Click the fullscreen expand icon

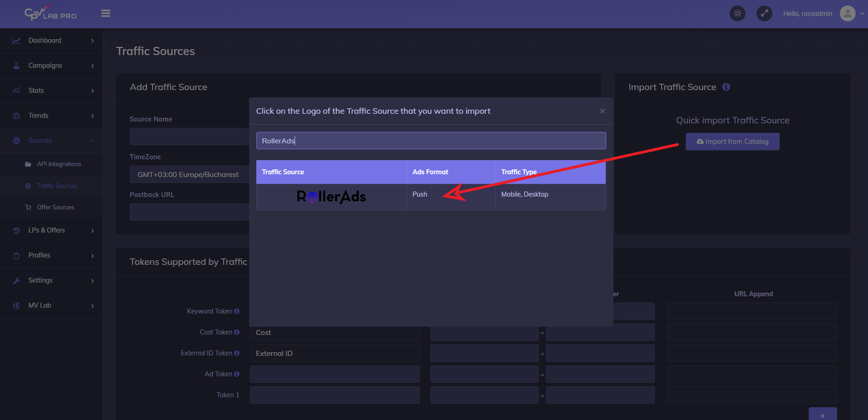(x=764, y=14)
